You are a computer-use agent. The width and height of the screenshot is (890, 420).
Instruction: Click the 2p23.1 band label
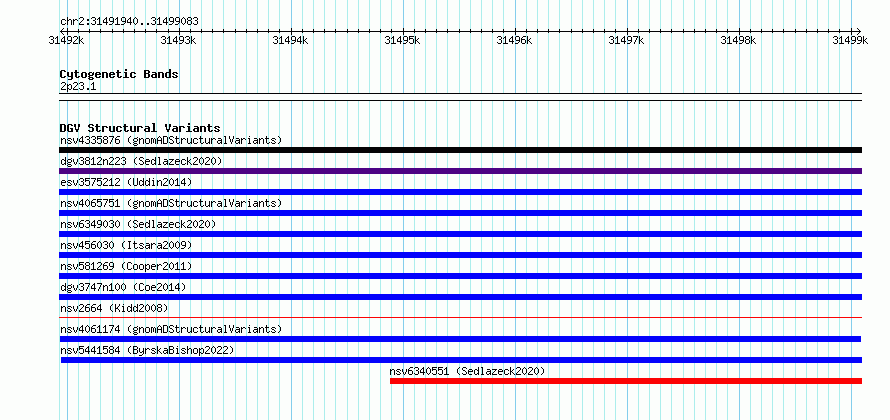click(78, 87)
